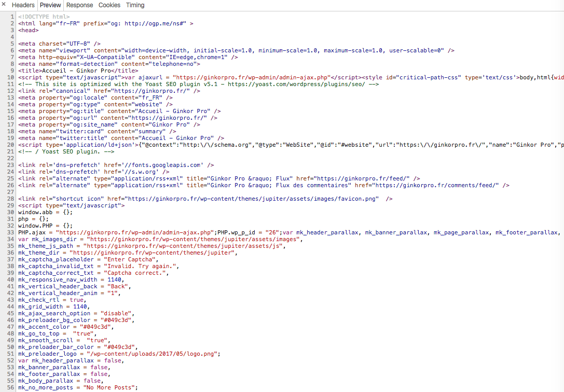Click 'Invalid. Try again.' string on line 38
This screenshot has height=392, width=564.
(x=140, y=266)
